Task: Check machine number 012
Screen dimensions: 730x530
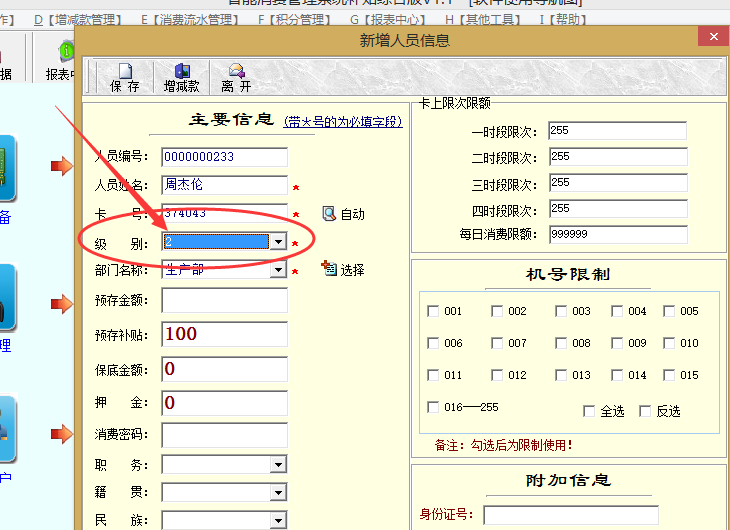Action: pyautogui.click(x=497, y=375)
